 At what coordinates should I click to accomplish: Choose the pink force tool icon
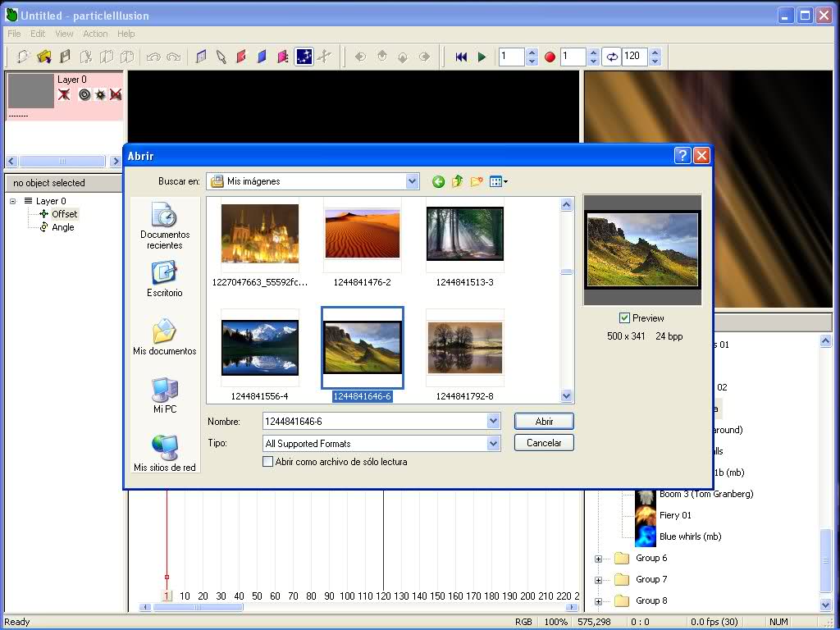(283, 57)
